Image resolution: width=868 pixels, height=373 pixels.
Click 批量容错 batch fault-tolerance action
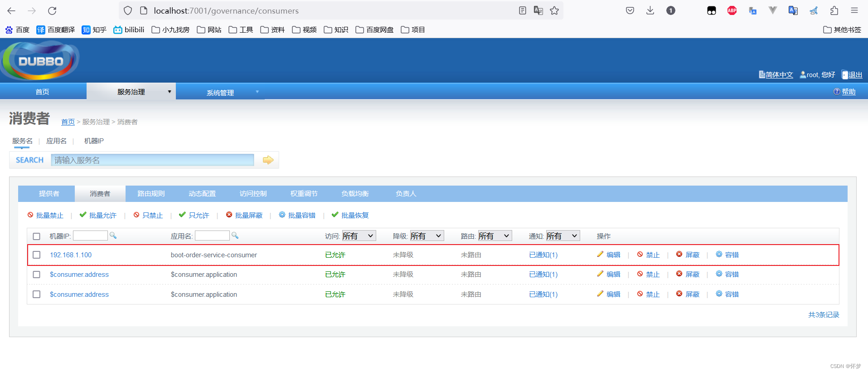[297, 215]
